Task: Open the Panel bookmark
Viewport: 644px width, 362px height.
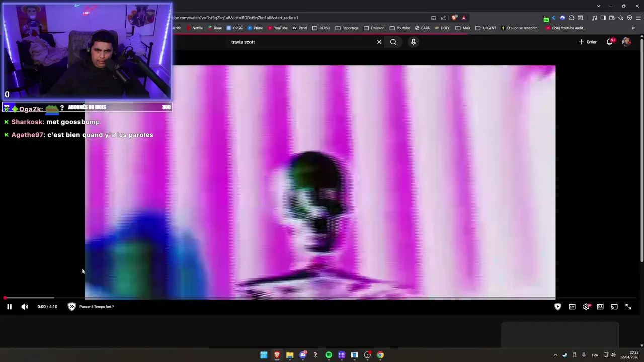Action: click(300, 28)
